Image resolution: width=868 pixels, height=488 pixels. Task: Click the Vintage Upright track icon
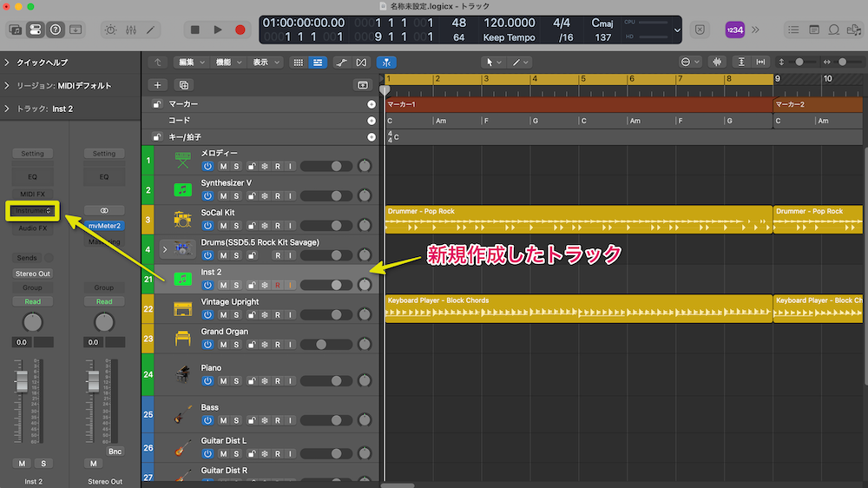[182, 308]
